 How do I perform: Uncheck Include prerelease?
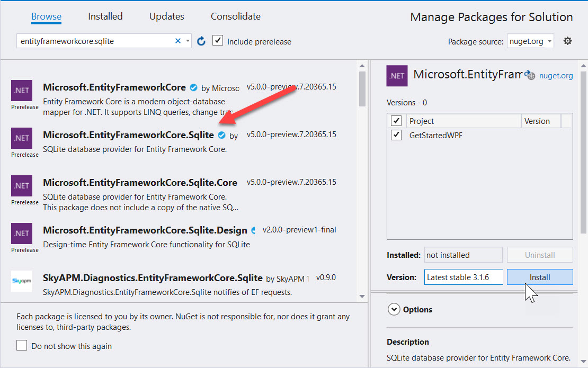click(x=218, y=40)
